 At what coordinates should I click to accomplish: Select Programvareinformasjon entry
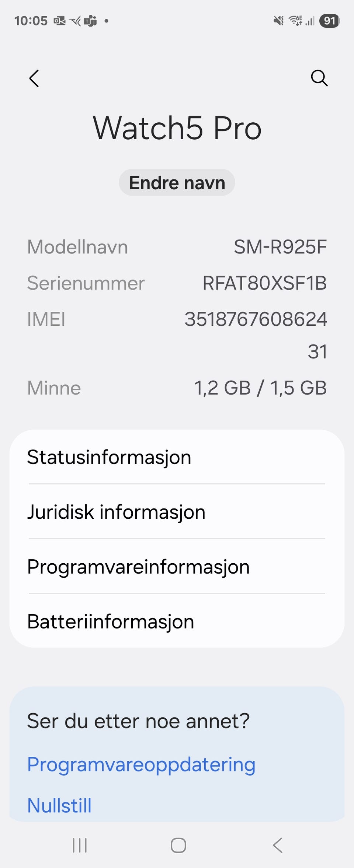pos(138,567)
